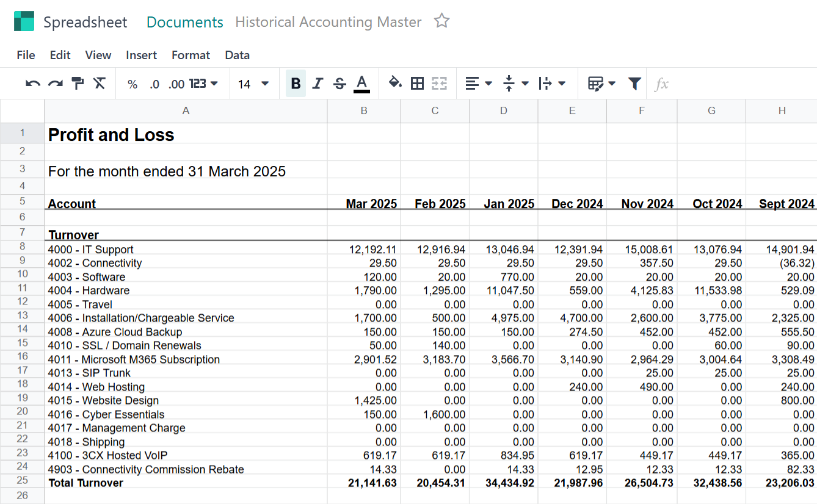Format the cell as percent
817x504 pixels.
[x=133, y=84]
